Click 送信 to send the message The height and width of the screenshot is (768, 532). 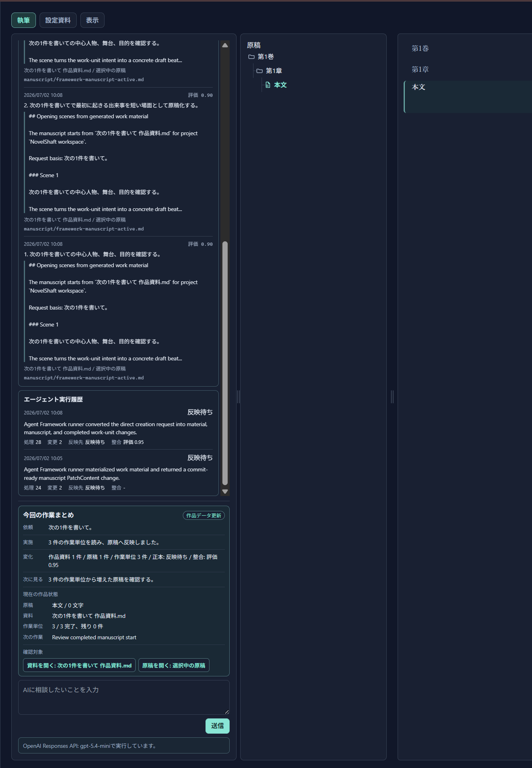coord(217,726)
